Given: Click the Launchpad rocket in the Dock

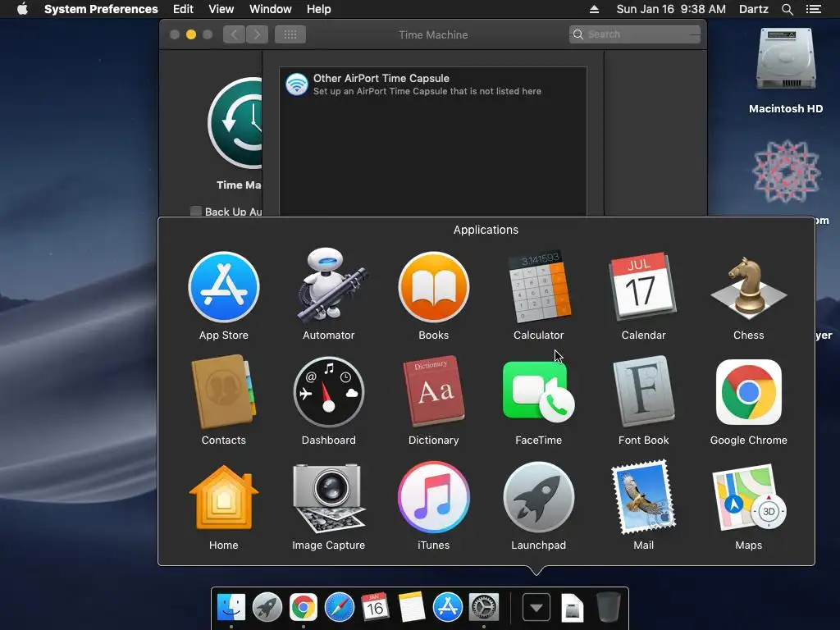Looking at the screenshot, I should click(267, 608).
